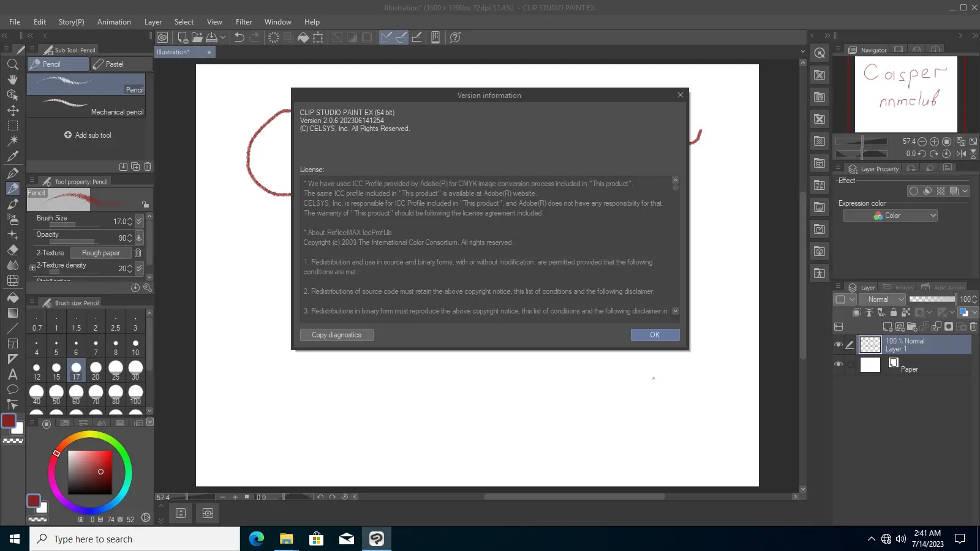Click the Lock layer padlock icon
Screen dimensions: 980x551
[x=893, y=312]
